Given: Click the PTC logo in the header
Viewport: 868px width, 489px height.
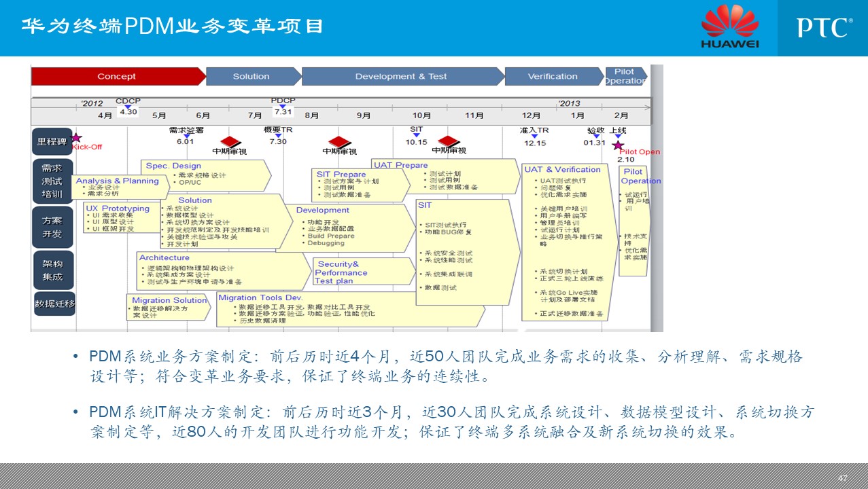Looking at the screenshot, I should tap(824, 28).
